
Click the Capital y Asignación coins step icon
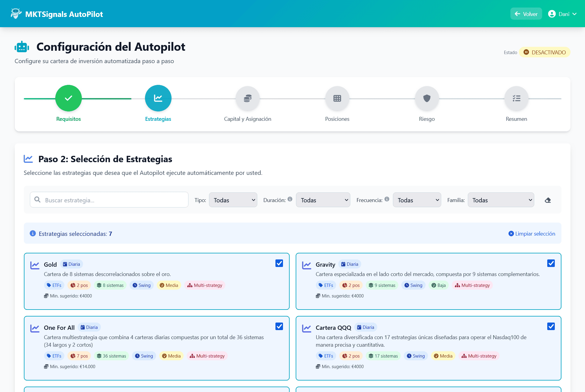248,98
